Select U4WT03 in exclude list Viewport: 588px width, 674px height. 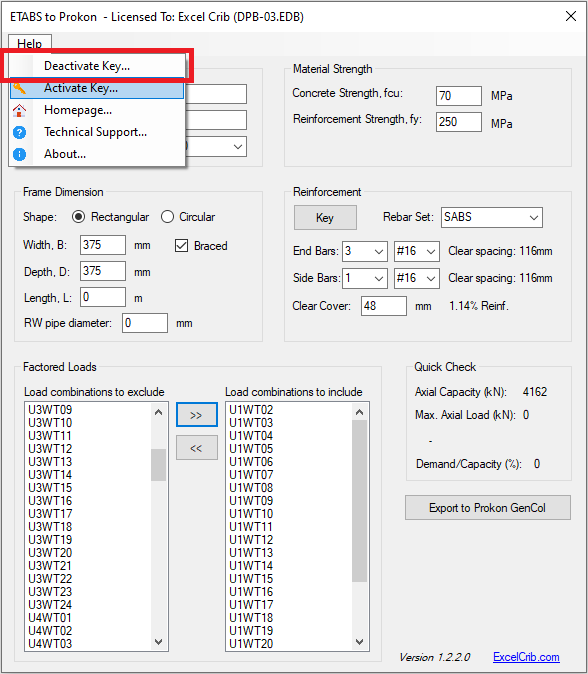tap(50, 644)
